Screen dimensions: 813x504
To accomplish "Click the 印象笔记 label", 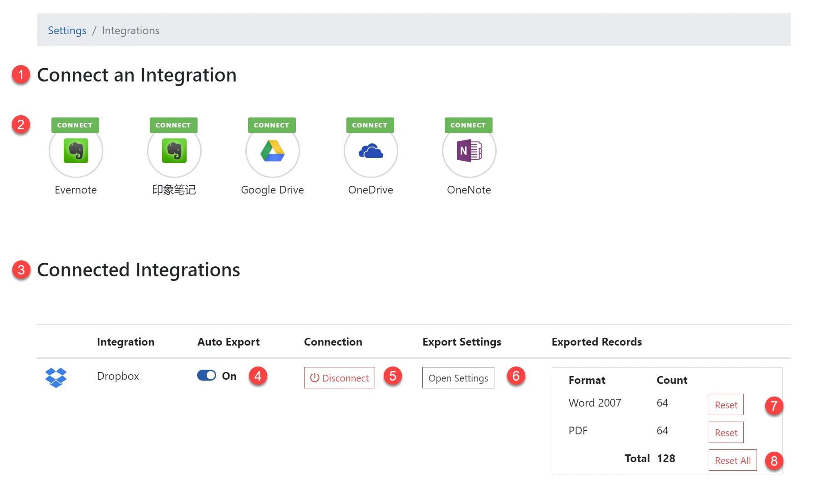I will pos(174,190).
